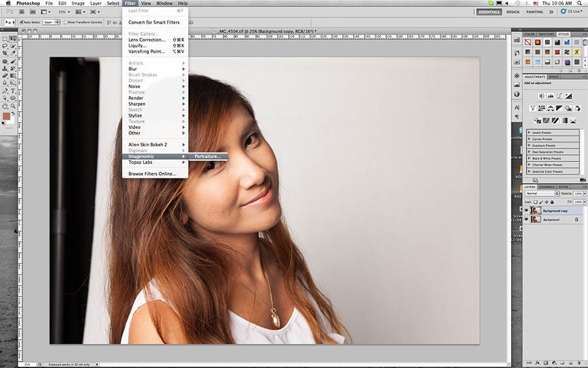Image resolution: width=588 pixels, height=368 pixels.
Task: Open the Opacity slider dropdown arrow
Action: click(584, 193)
